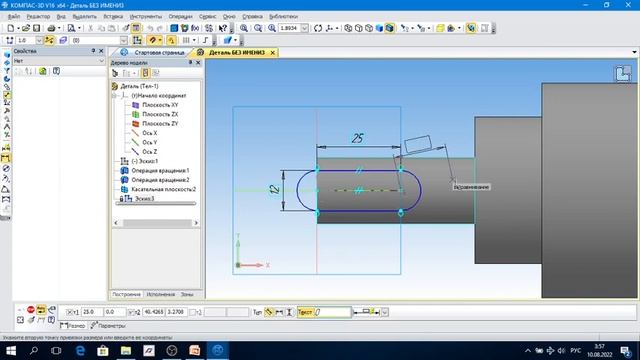Open the Инструменты menu
Image resolution: width=640 pixels, height=360 pixels.
tap(146, 16)
